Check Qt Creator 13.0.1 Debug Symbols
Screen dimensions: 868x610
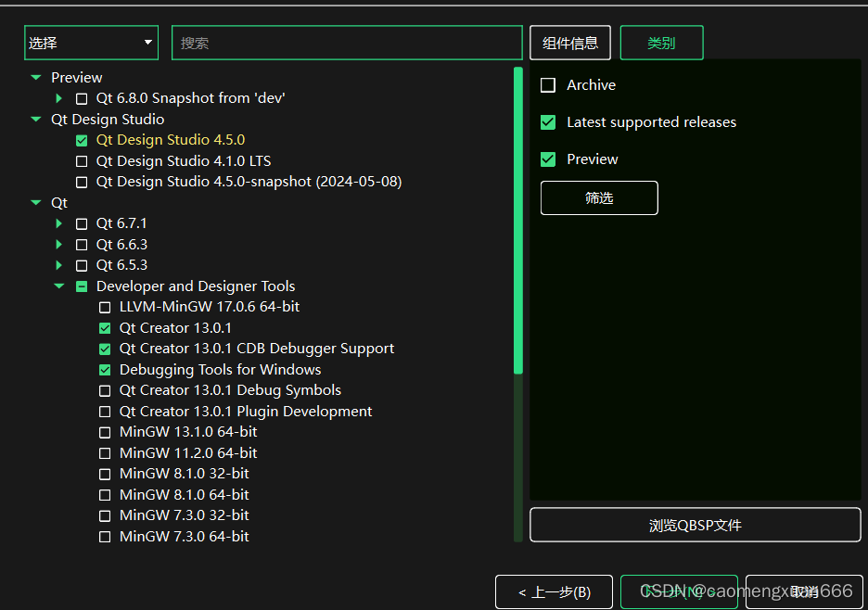(105, 391)
